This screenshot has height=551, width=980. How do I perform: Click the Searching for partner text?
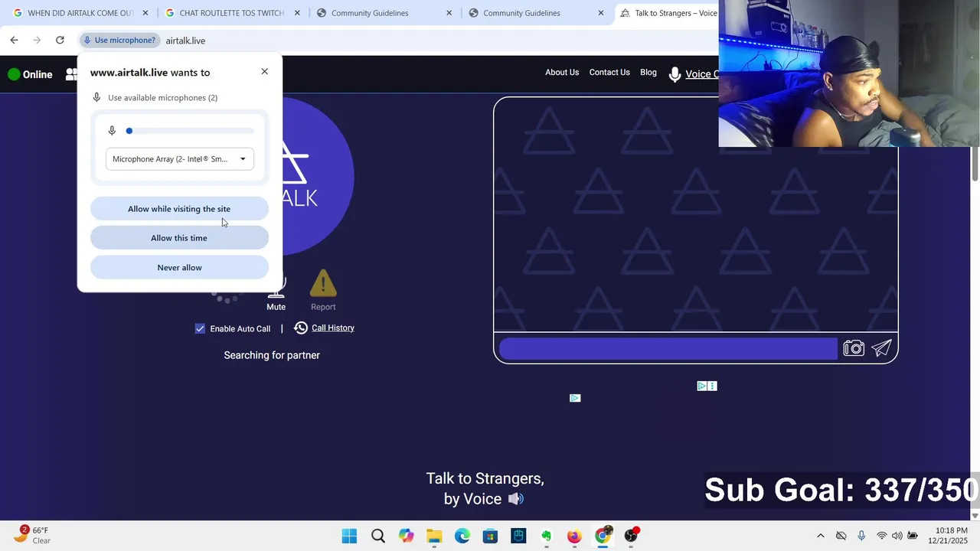click(272, 355)
